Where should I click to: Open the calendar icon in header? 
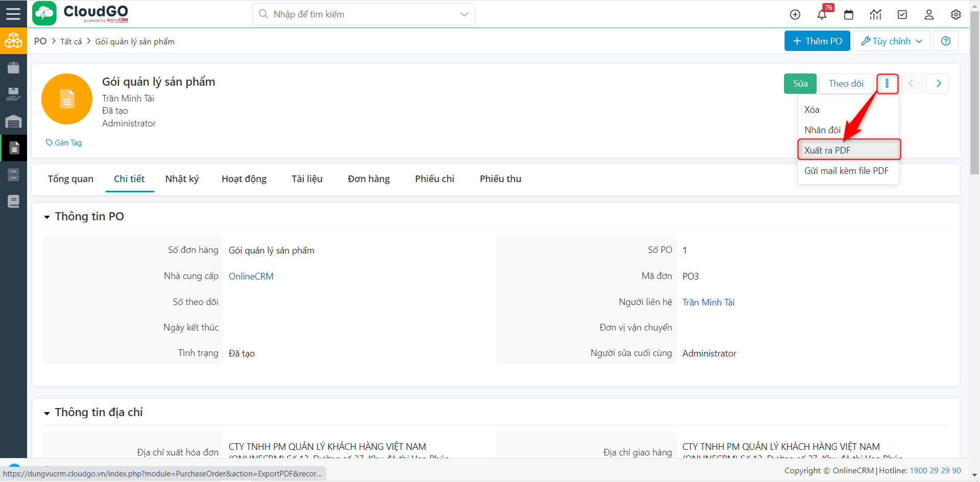pos(849,14)
